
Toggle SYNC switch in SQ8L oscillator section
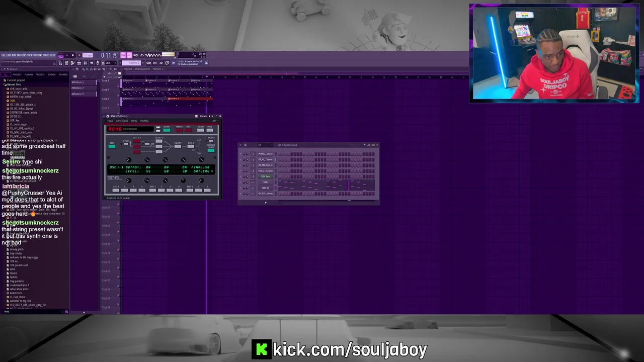pyautogui.click(x=126, y=144)
